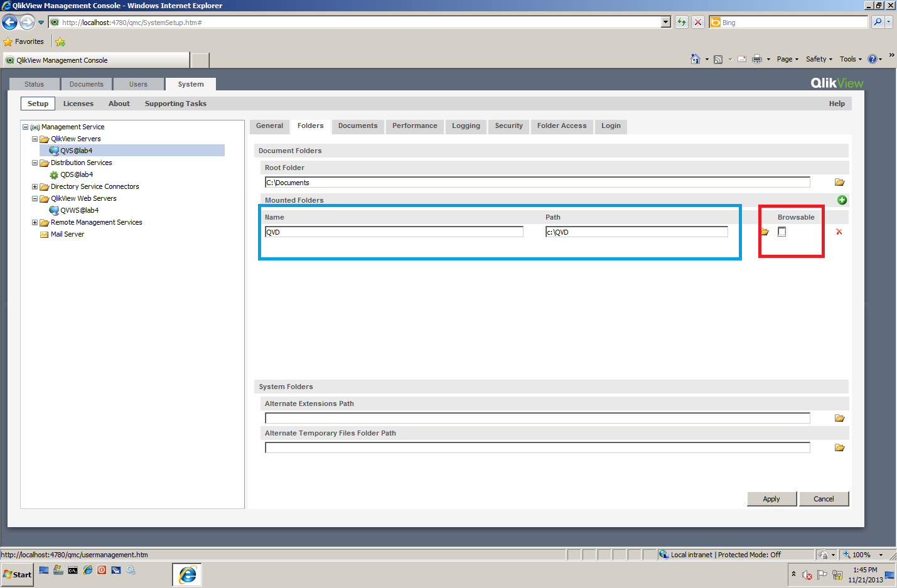The image size is (897, 588).
Task: Expand the Remote Management Services node
Action: click(35, 222)
